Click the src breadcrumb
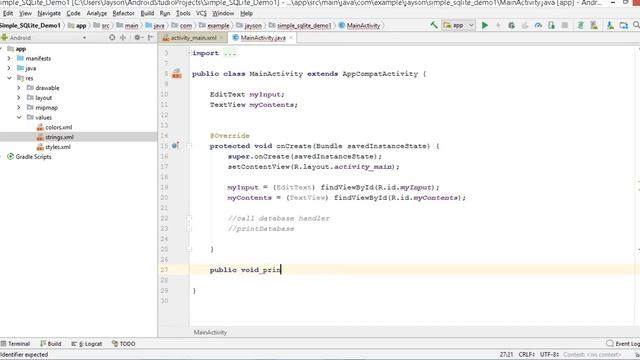The image size is (640, 360). [102, 25]
